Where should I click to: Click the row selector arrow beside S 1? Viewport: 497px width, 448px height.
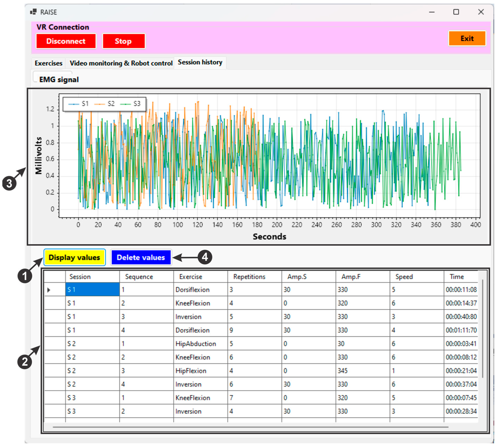(49, 290)
